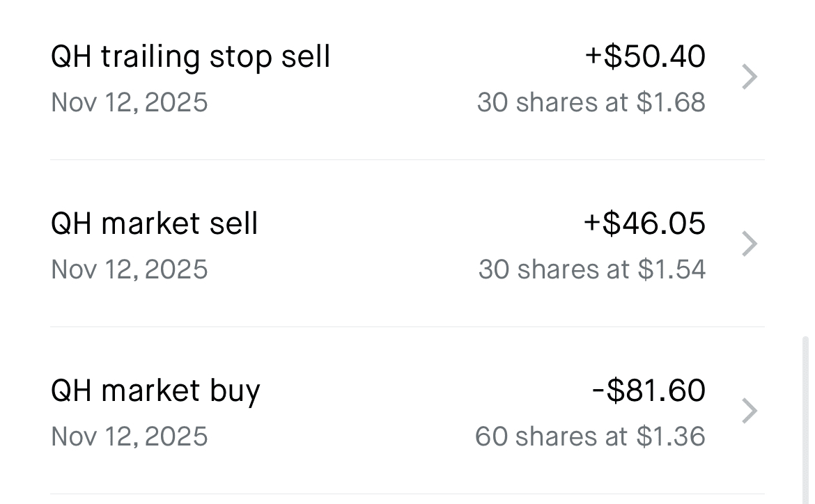Select the "QH trailing stop sell" title

click(x=190, y=56)
